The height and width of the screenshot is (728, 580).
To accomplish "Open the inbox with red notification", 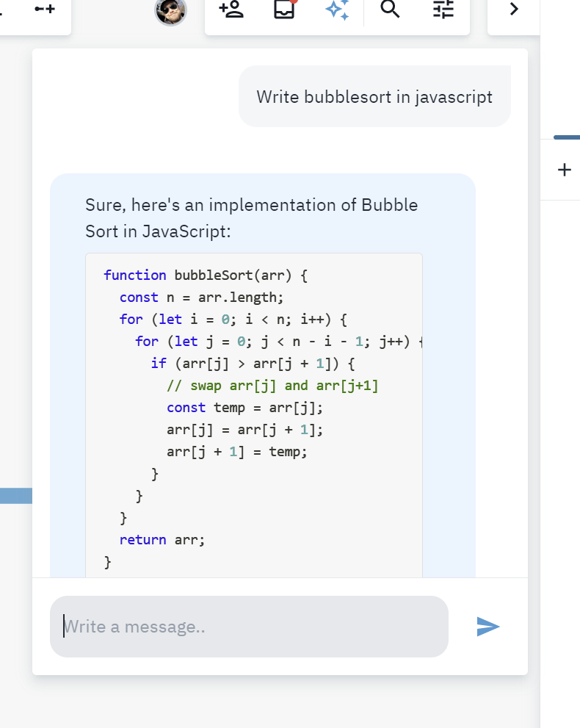I will (284, 9).
